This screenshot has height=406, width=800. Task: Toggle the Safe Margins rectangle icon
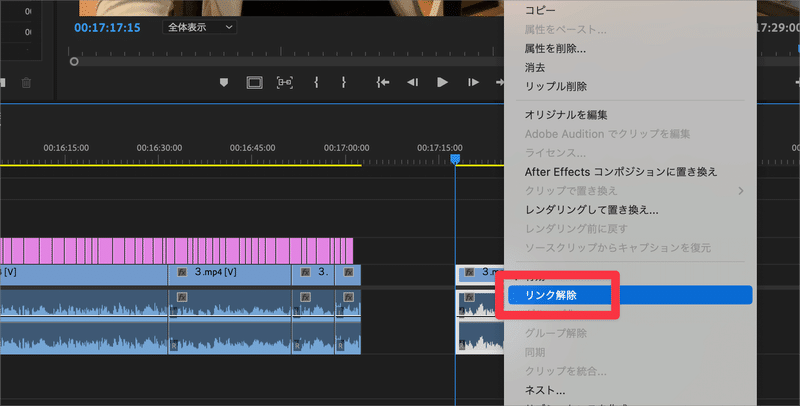(254, 82)
